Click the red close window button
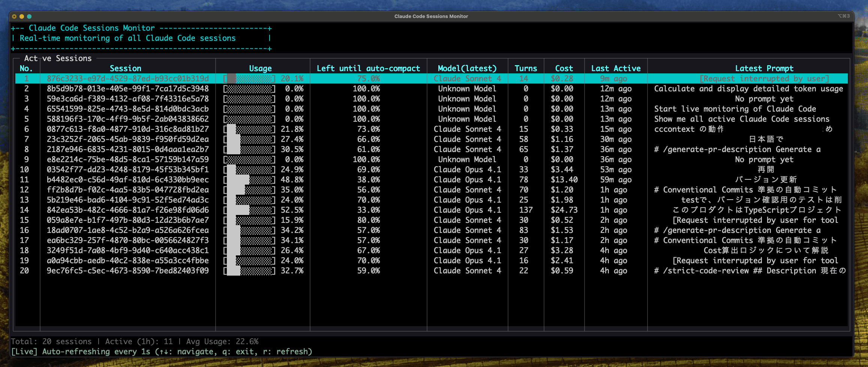Image resolution: width=868 pixels, height=367 pixels. (14, 16)
